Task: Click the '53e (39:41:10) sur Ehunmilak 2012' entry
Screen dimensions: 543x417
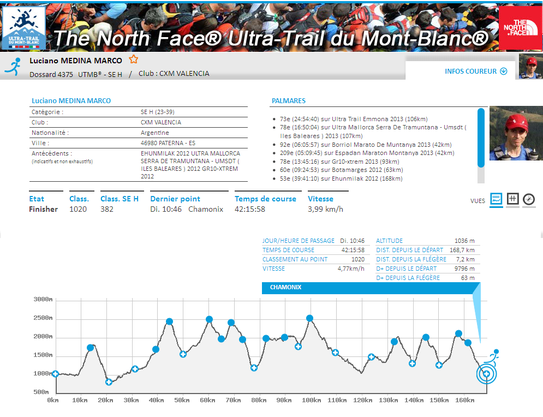Action: pos(341,178)
